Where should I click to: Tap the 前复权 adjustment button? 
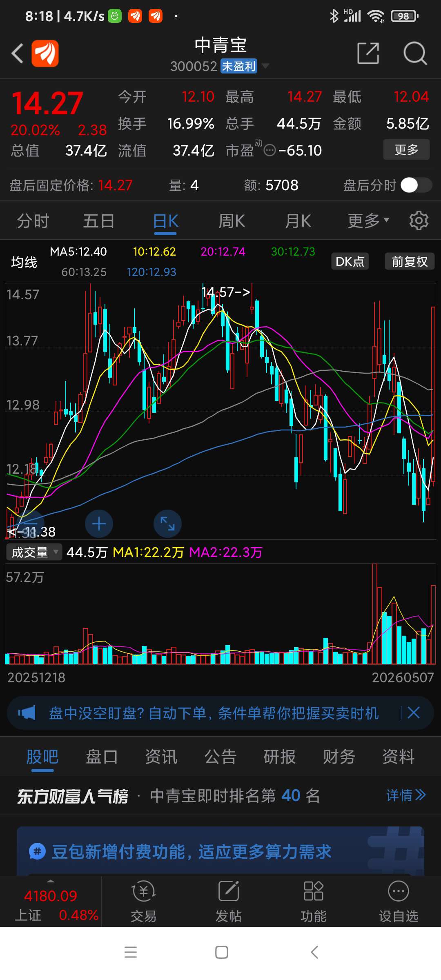pyautogui.click(x=410, y=261)
